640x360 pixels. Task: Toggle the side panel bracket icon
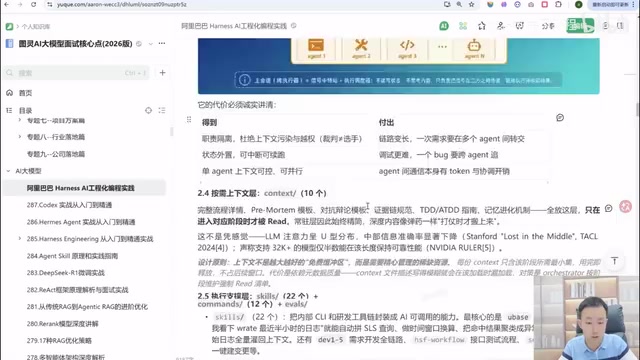tap(620, 26)
